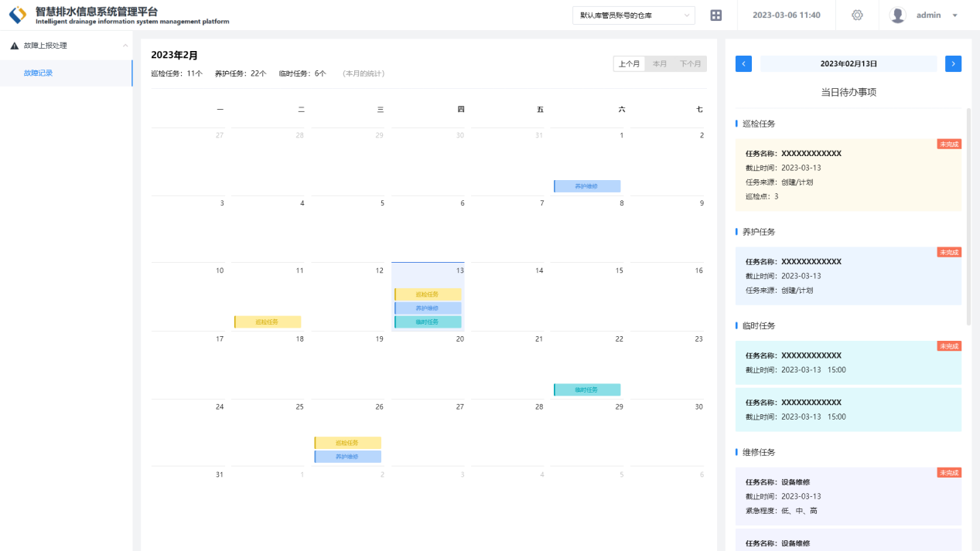Click the to-do list vertical scrollbar

pos(968,216)
